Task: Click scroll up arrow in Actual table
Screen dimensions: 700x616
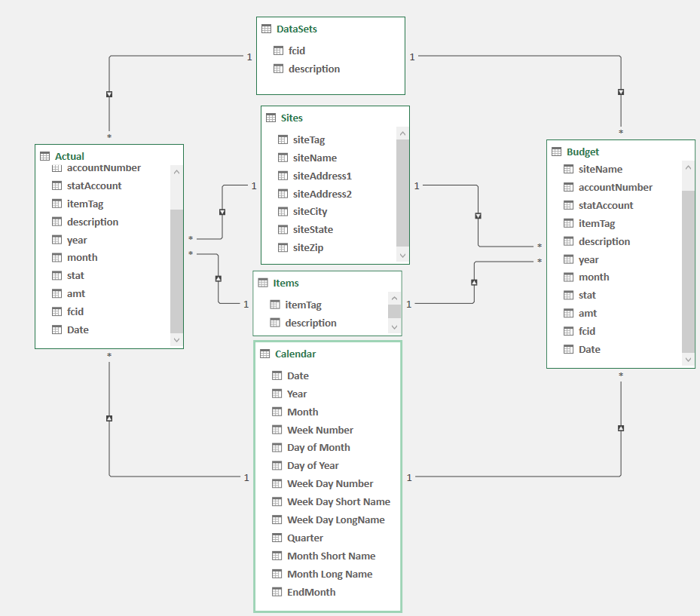Action: pos(176,172)
